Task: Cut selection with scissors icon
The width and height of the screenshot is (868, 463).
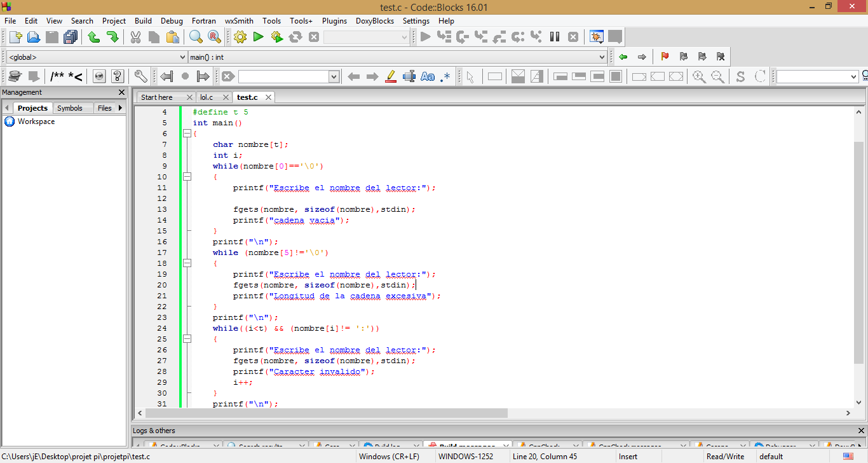Action: pos(135,37)
